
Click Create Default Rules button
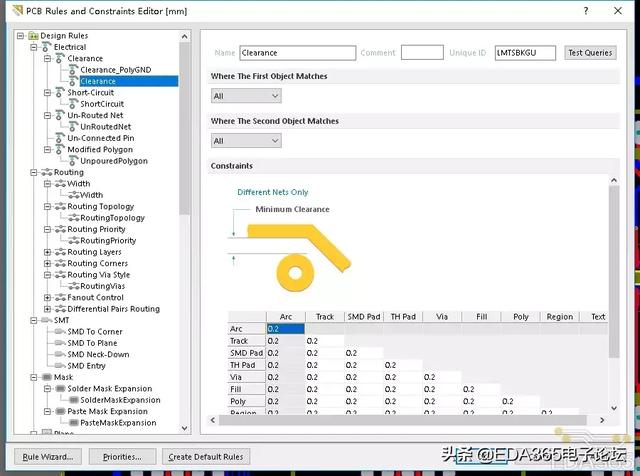point(206,457)
